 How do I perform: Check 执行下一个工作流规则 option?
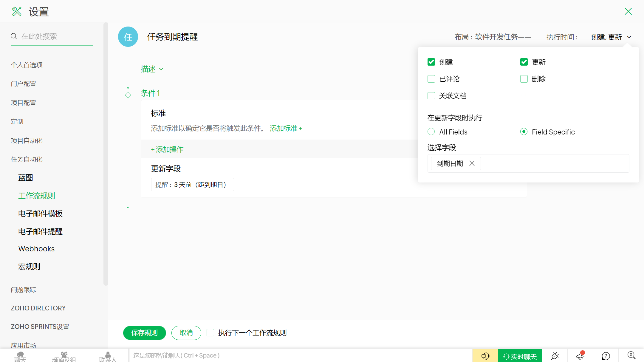click(210, 333)
